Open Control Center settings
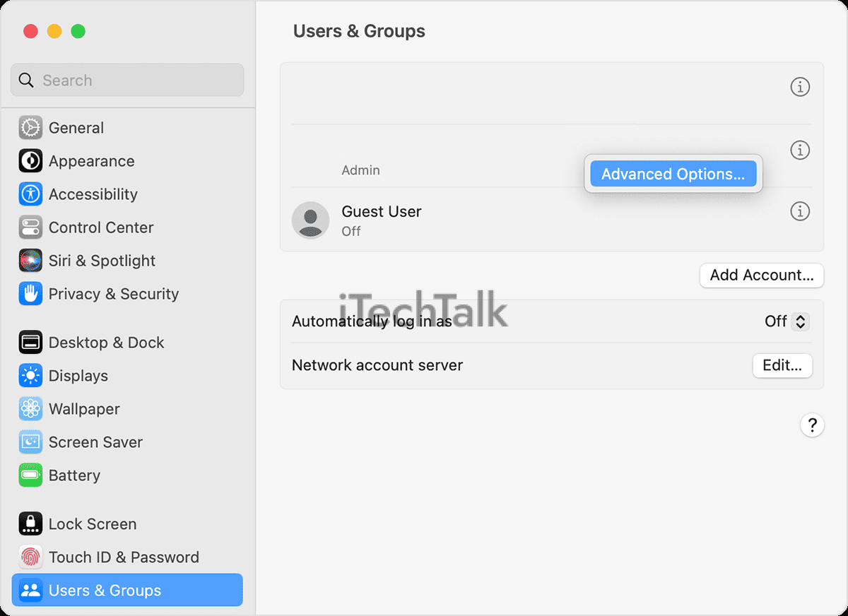This screenshot has height=616, width=848. coord(100,227)
